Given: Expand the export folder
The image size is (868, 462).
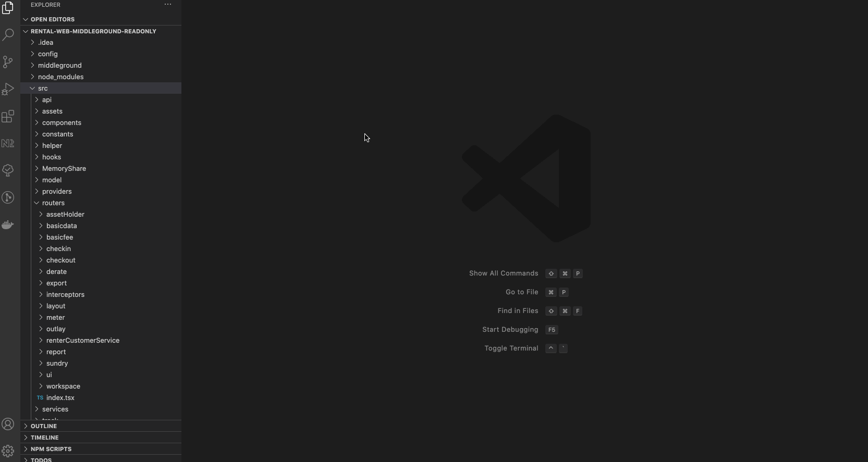Looking at the screenshot, I should [101, 283].
